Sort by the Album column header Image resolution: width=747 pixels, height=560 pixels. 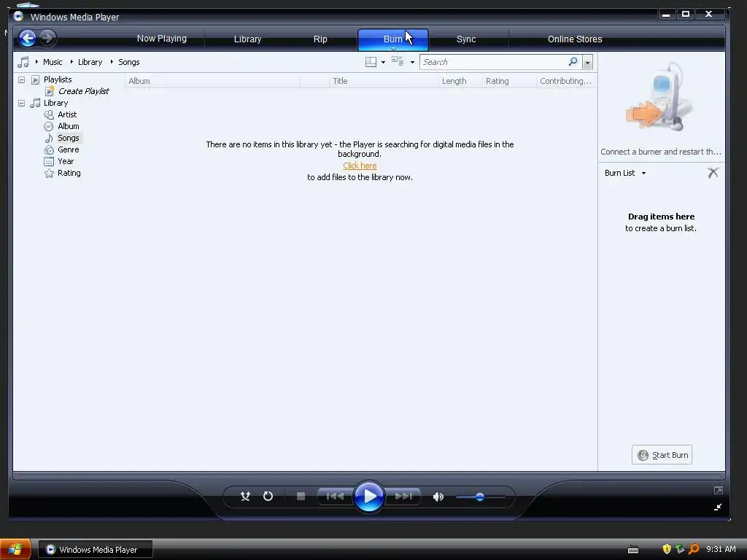(212, 81)
